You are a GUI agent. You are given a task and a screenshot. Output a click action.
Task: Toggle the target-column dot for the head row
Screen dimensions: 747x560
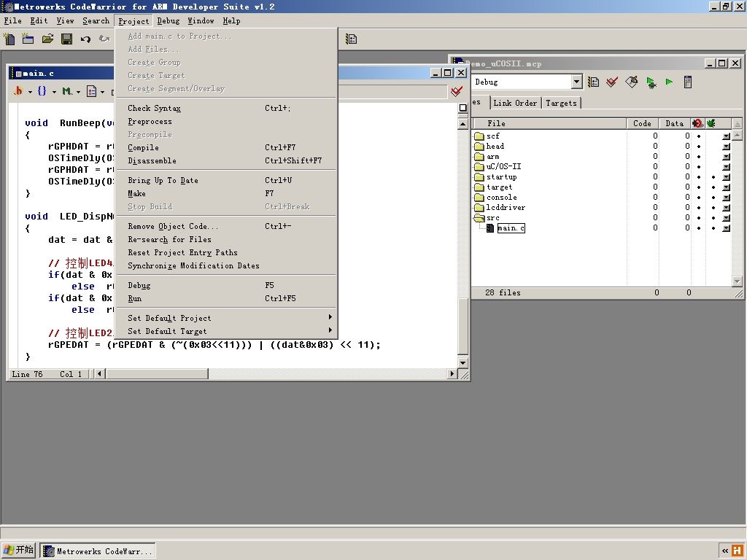click(699, 146)
